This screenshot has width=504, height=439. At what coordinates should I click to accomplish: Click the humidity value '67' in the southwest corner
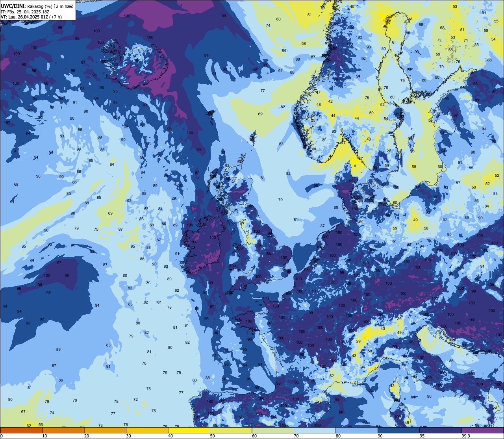coord(23,412)
